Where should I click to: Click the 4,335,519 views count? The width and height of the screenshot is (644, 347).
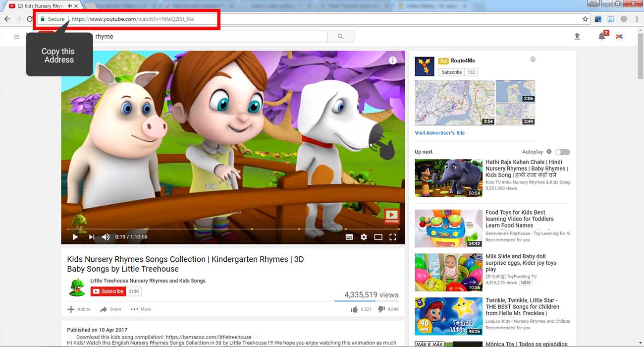(x=372, y=295)
